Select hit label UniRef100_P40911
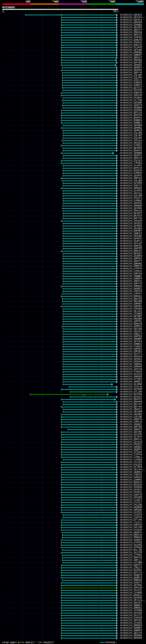 click(131, 492)
